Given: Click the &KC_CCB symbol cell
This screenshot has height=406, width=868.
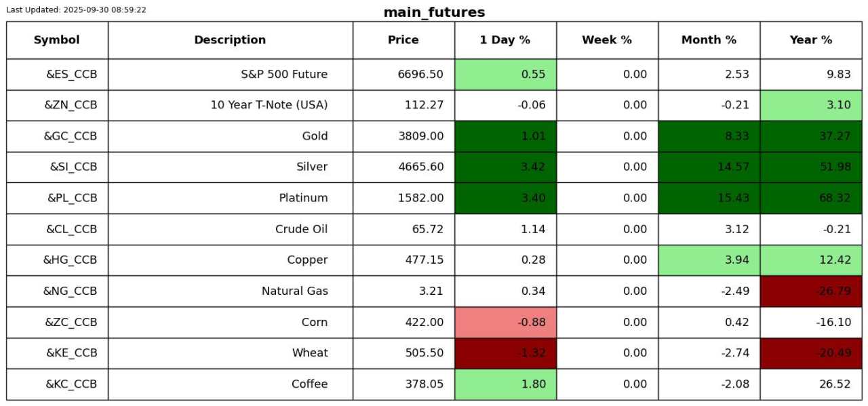Looking at the screenshot, I should pyautogui.click(x=71, y=384).
